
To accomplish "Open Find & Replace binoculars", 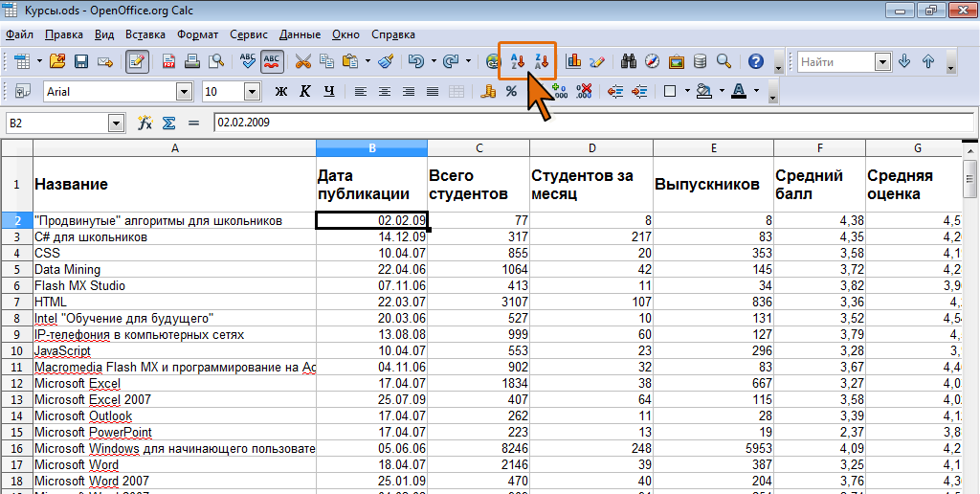I will [629, 61].
